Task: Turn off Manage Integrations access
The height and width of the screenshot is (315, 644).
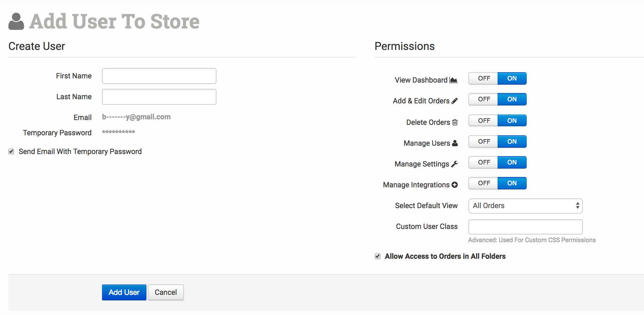Action: click(x=483, y=183)
